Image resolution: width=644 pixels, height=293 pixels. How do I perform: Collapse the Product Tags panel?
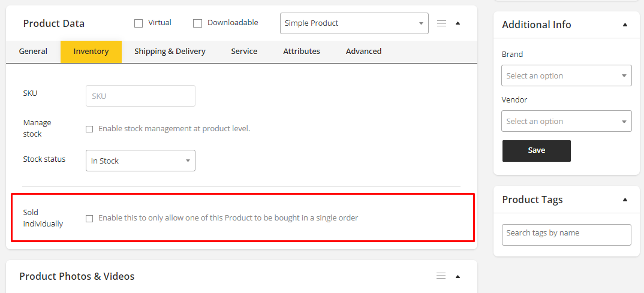[x=625, y=200]
